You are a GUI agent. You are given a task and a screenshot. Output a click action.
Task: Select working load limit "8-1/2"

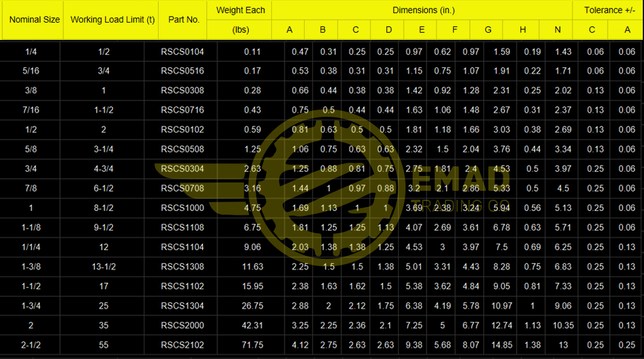click(x=104, y=208)
